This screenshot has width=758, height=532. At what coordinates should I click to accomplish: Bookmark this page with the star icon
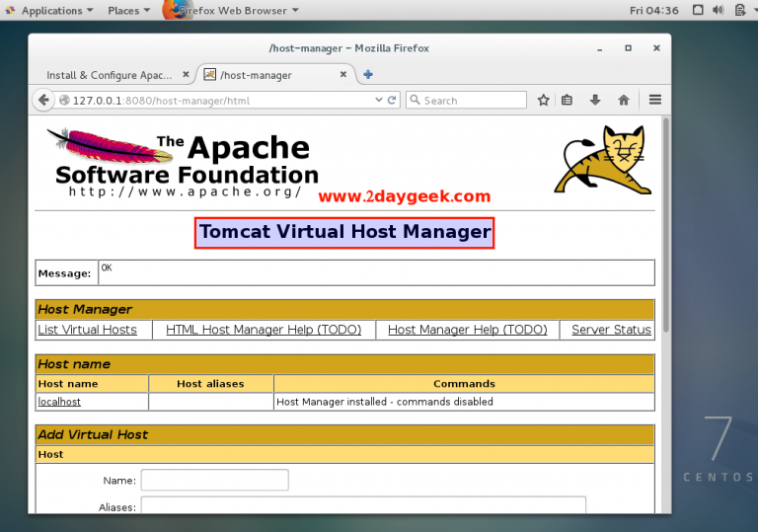tap(543, 100)
